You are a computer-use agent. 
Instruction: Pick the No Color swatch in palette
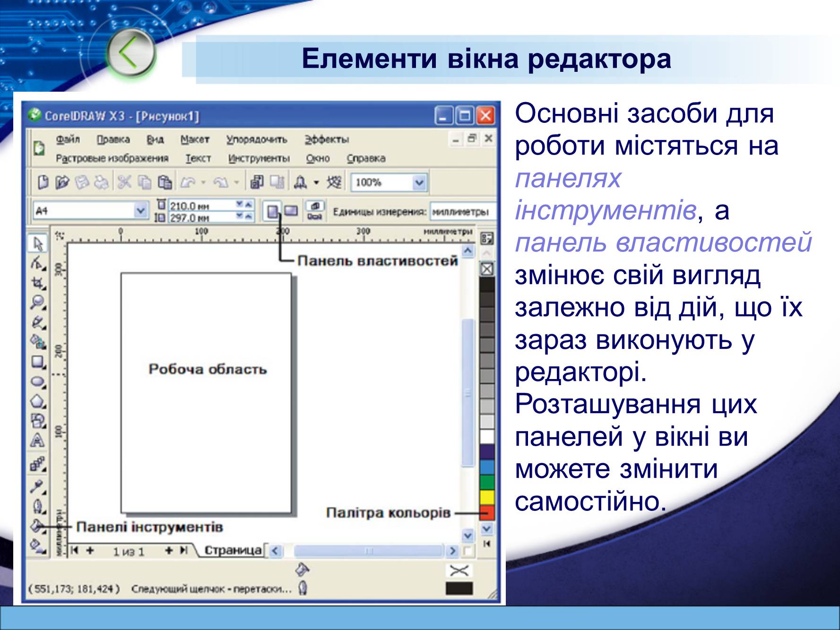[487, 269]
